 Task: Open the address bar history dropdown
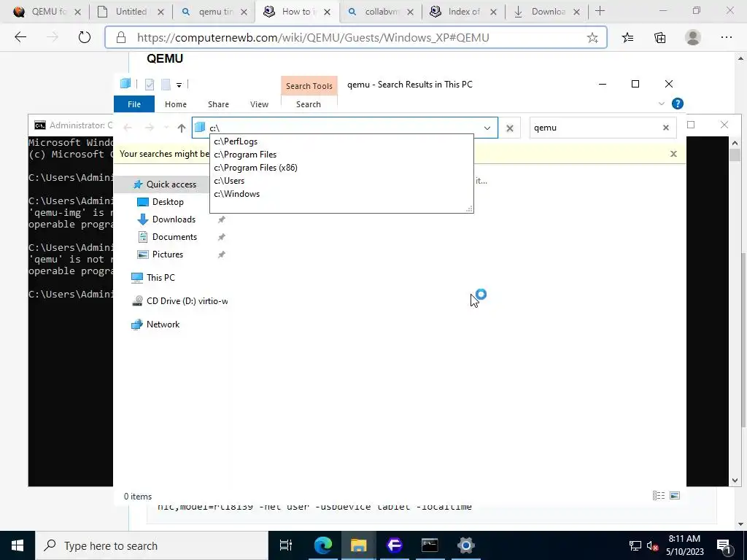tap(487, 128)
